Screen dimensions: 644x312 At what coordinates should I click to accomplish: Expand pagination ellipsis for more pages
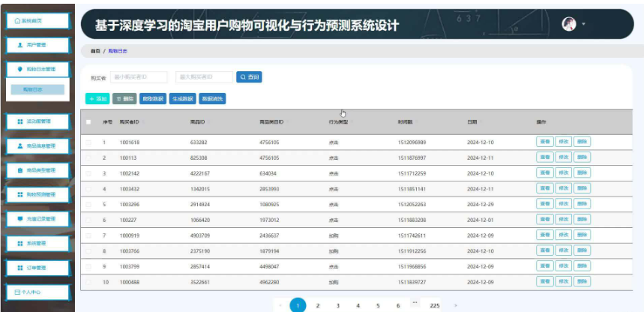click(415, 302)
